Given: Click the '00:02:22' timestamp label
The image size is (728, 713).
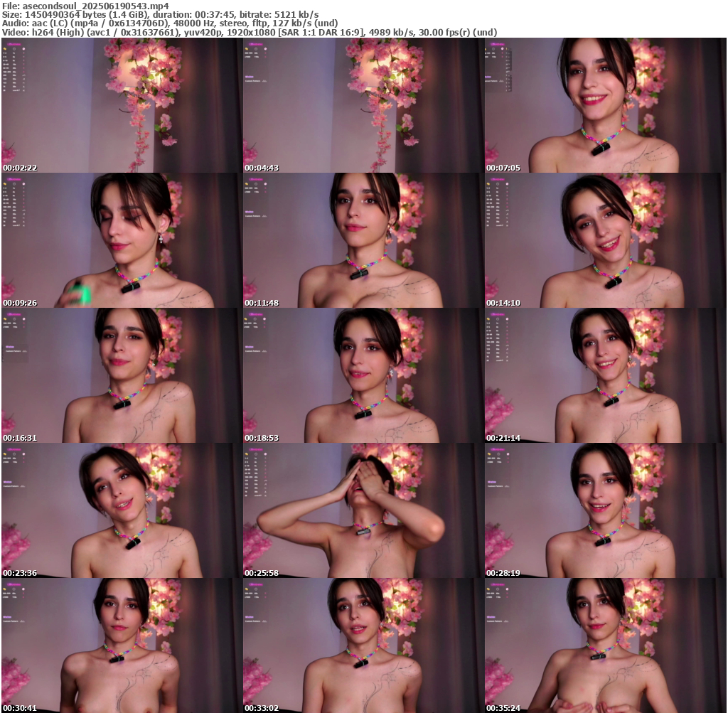Looking at the screenshot, I should point(20,168).
